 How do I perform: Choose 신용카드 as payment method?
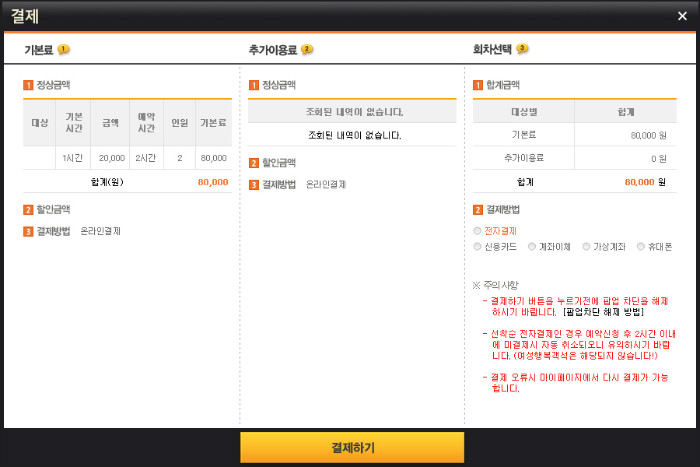point(478,246)
